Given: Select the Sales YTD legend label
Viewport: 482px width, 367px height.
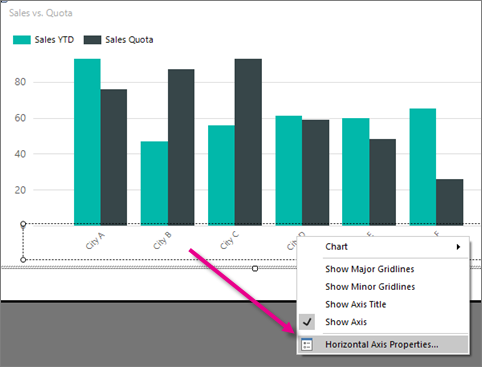Looking at the screenshot, I should click(x=54, y=40).
